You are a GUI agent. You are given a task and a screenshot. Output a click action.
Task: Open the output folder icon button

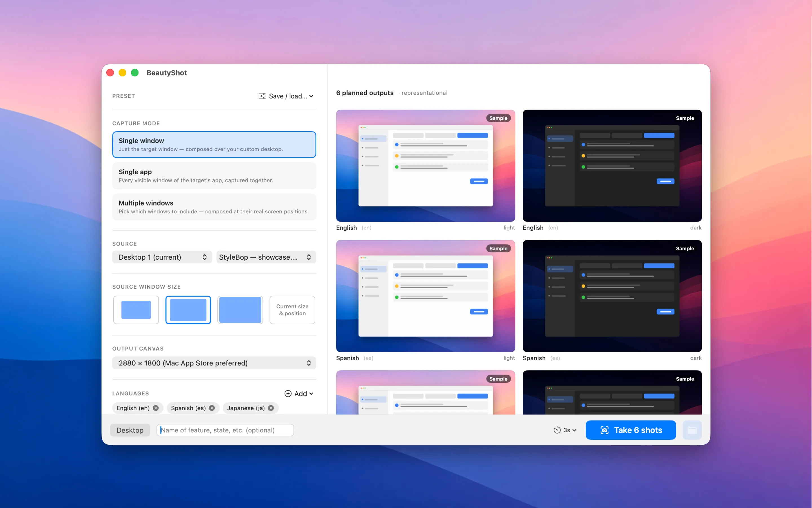692,430
